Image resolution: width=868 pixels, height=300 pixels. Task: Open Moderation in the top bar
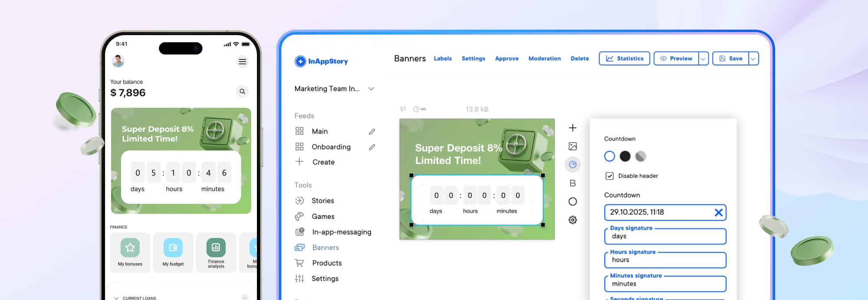pyautogui.click(x=545, y=59)
